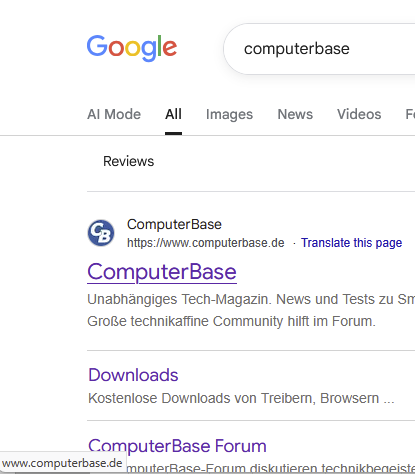The image size is (415, 474).
Task: Click the ComputerBase CB favicon icon
Action: [101, 233]
